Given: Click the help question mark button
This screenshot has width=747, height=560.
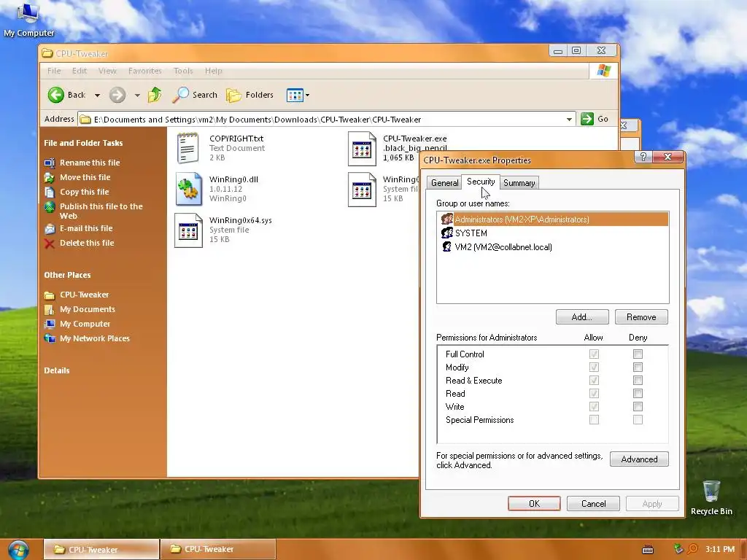Looking at the screenshot, I should [x=643, y=157].
